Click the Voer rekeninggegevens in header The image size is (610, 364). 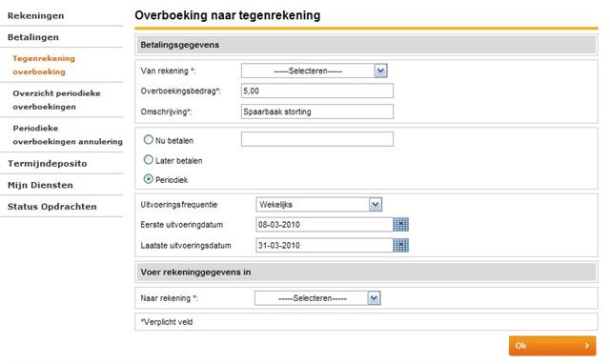[x=366, y=273]
